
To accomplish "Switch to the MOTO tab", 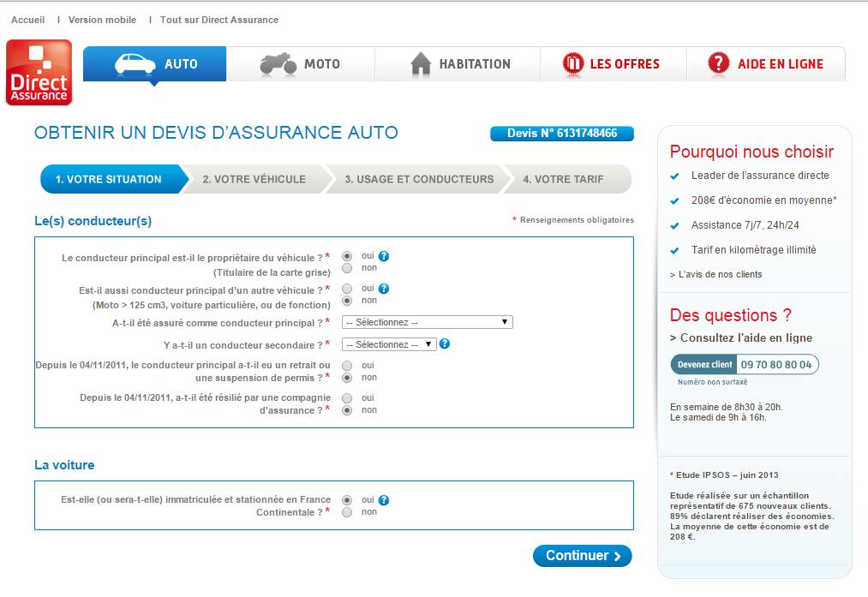I will click(301, 63).
